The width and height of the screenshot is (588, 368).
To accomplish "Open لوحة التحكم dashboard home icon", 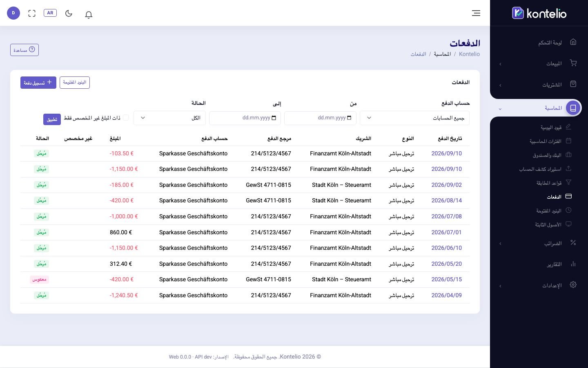I will pos(573,42).
